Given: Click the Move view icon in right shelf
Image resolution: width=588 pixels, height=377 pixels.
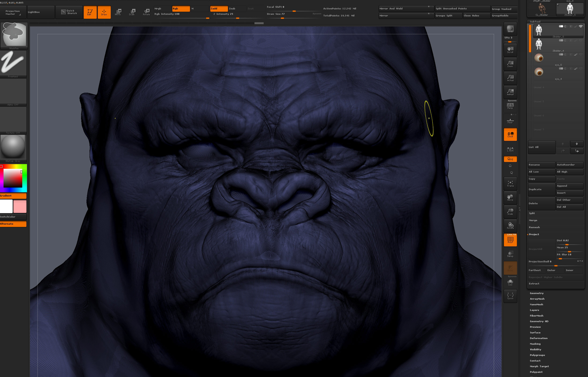Looking at the screenshot, I should [x=510, y=198].
